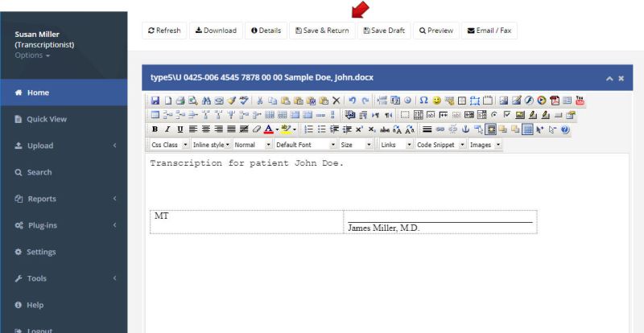
Task: Toggle italic formatting
Action: pos(167,129)
